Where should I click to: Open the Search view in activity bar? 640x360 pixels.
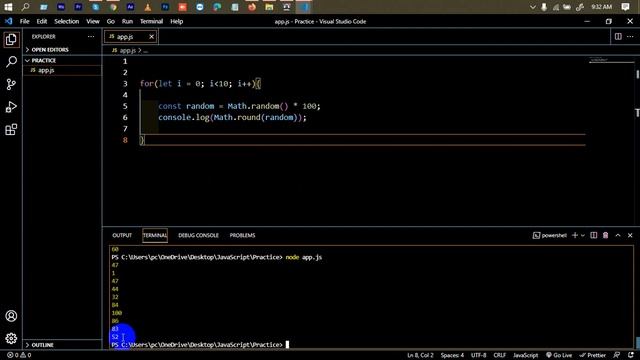pos(11,62)
